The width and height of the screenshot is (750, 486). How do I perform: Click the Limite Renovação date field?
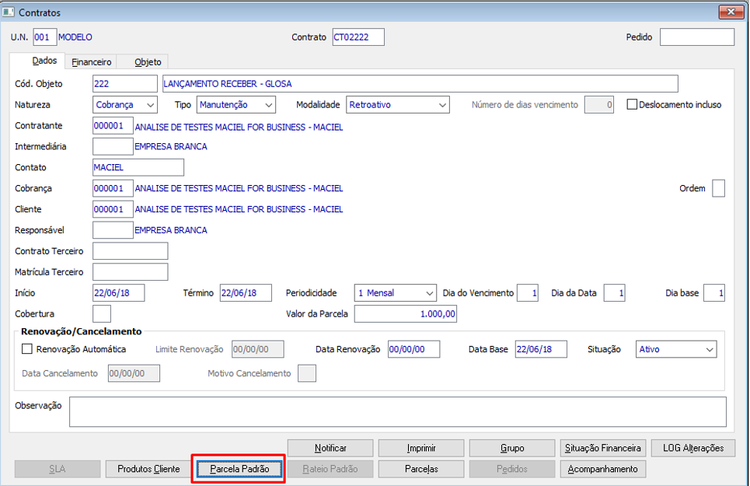(258, 349)
